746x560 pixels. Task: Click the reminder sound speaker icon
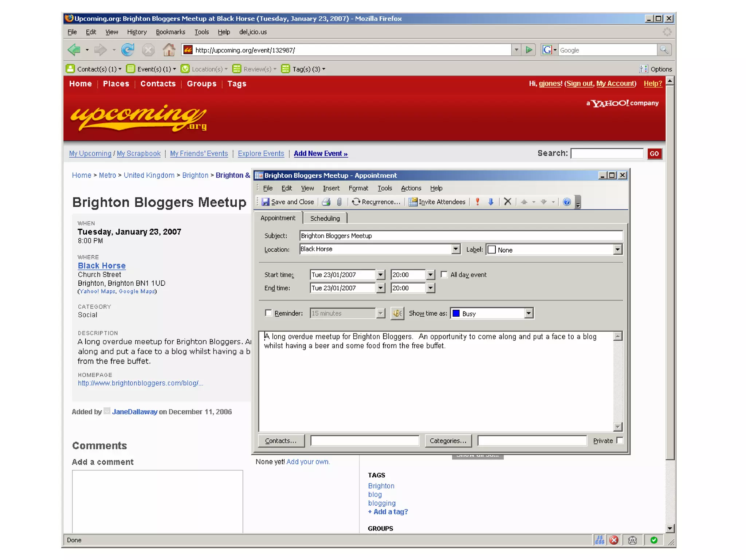tap(397, 313)
